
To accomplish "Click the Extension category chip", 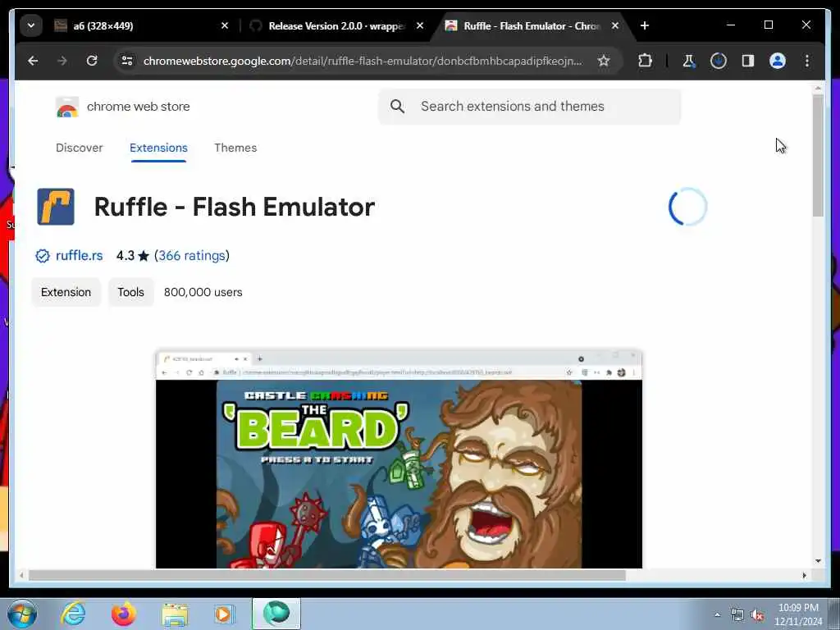I will (x=66, y=292).
